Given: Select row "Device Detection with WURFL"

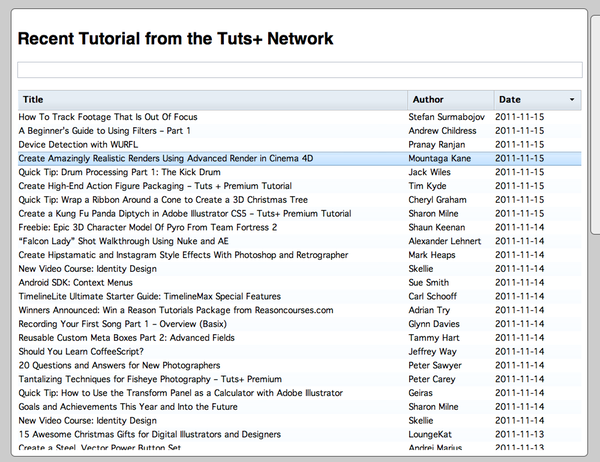Looking at the screenshot, I should (x=300, y=145).
